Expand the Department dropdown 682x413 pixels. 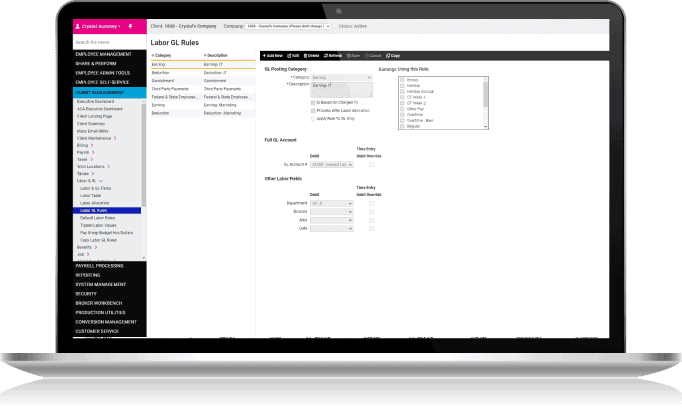[333, 203]
